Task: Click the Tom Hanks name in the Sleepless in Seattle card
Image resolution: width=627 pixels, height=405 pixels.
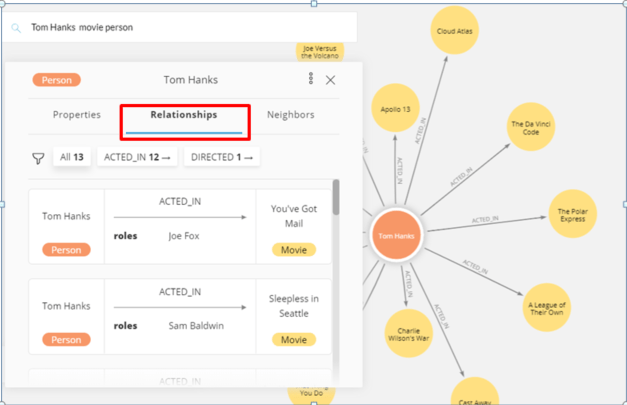Action: pyautogui.click(x=66, y=306)
